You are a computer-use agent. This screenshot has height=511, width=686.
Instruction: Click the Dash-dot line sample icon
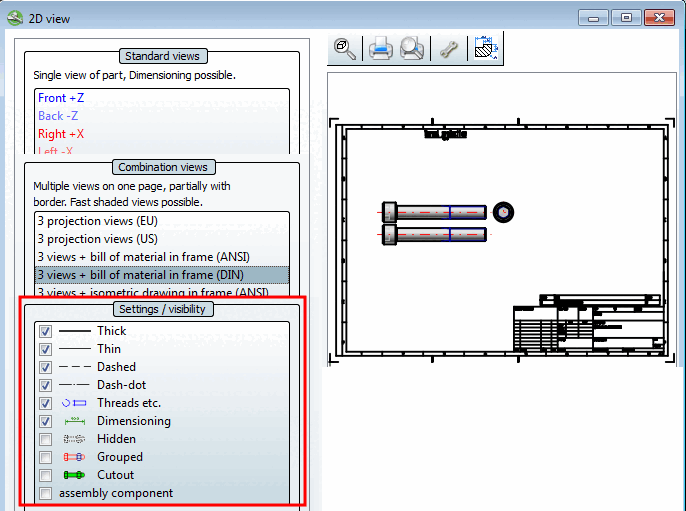tap(74, 385)
